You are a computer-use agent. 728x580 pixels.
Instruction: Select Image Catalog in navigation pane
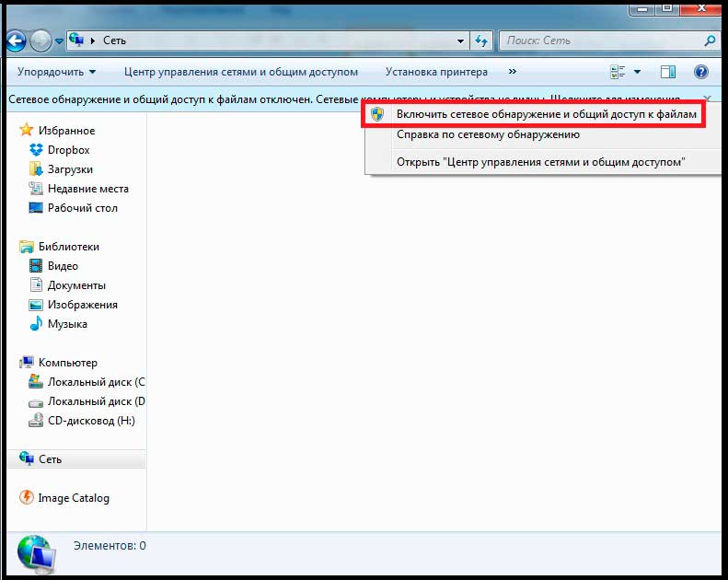[x=73, y=498]
